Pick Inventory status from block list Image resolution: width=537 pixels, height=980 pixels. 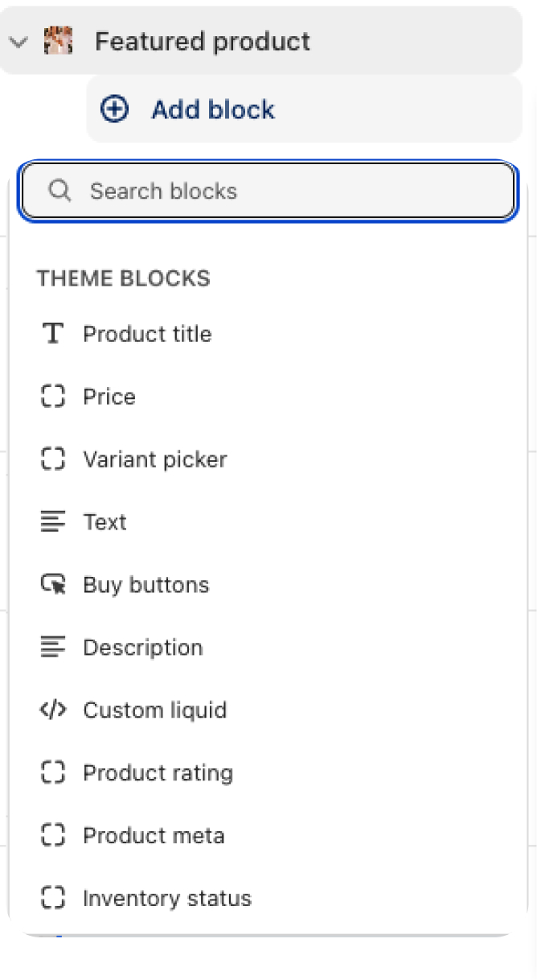[167, 899]
